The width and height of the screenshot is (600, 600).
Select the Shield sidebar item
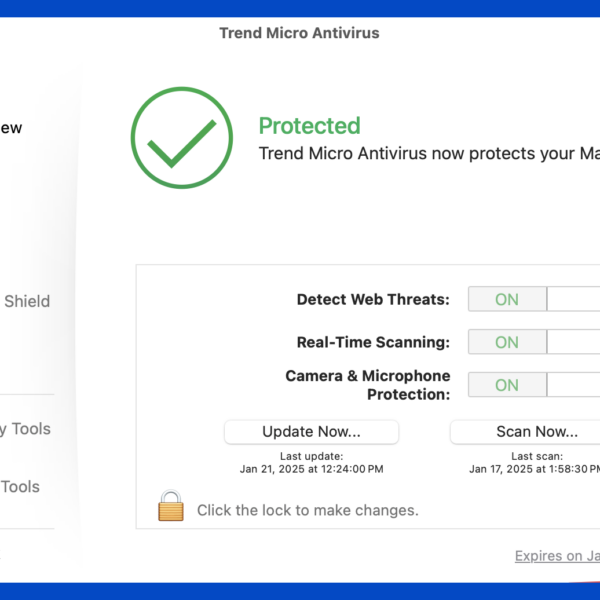click(27, 301)
